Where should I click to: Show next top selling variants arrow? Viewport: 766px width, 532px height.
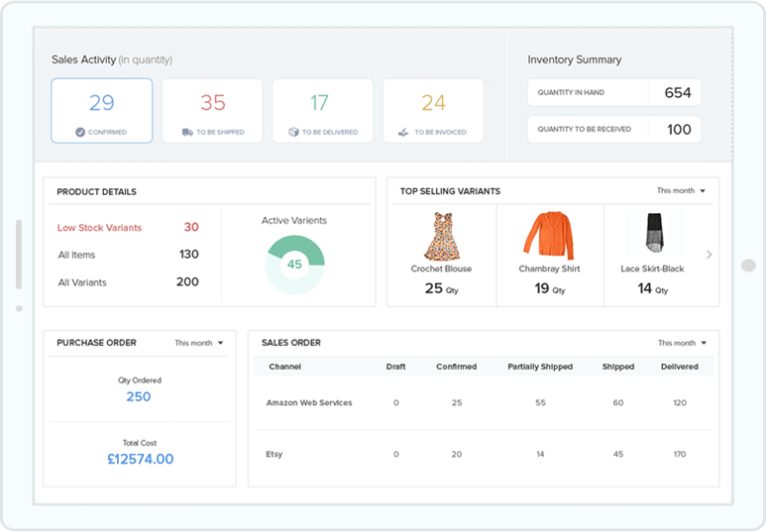[709, 255]
